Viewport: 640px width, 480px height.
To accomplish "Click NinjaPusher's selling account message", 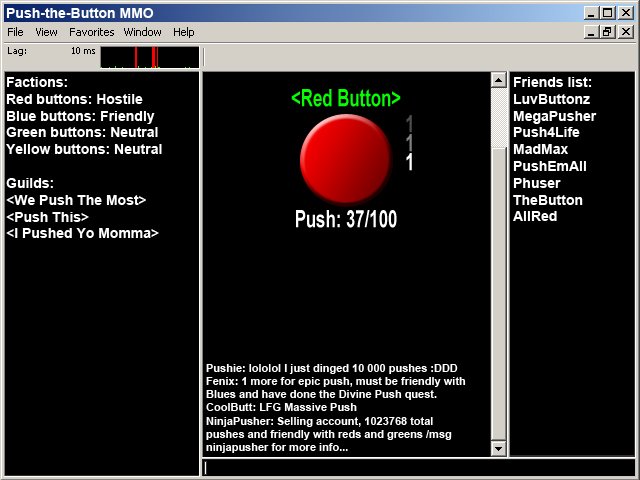I will point(329,434).
